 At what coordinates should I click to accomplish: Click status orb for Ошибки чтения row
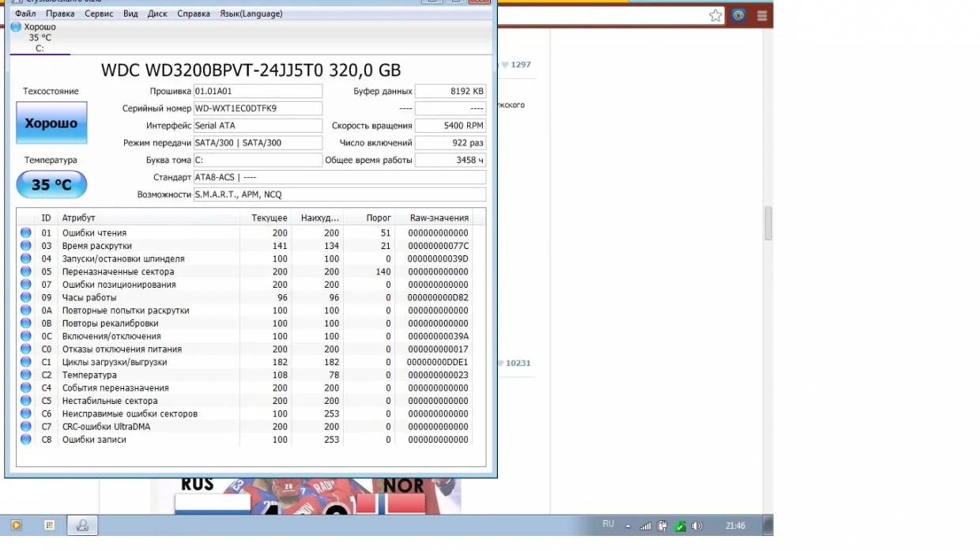26,233
